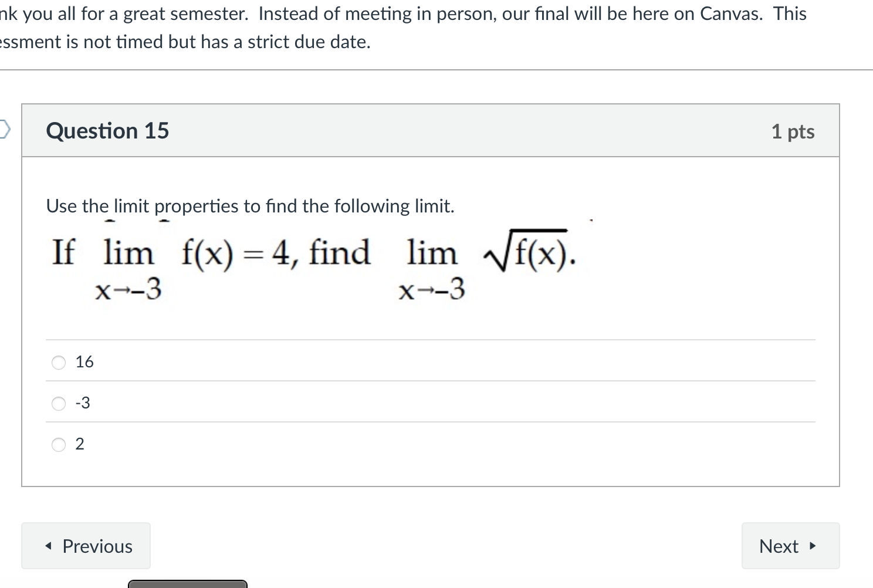
Task: Click the question prompt text about limit properties
Action: 251,205
